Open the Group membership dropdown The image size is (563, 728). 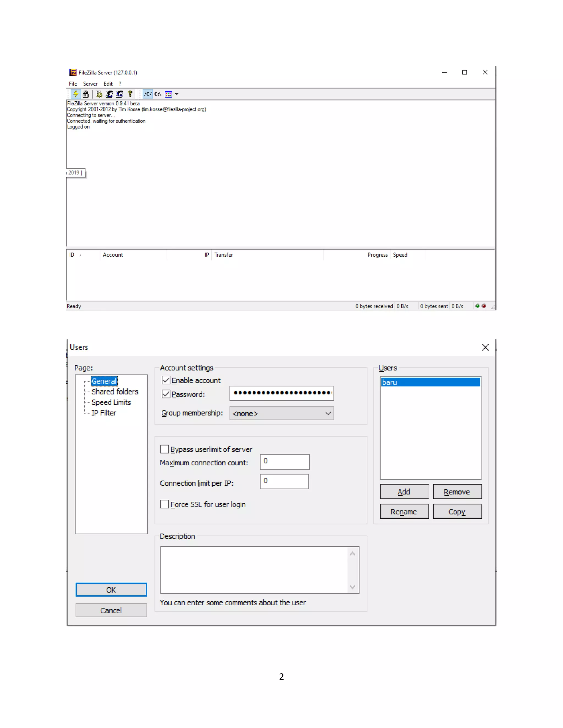click(x=281, y=413)
